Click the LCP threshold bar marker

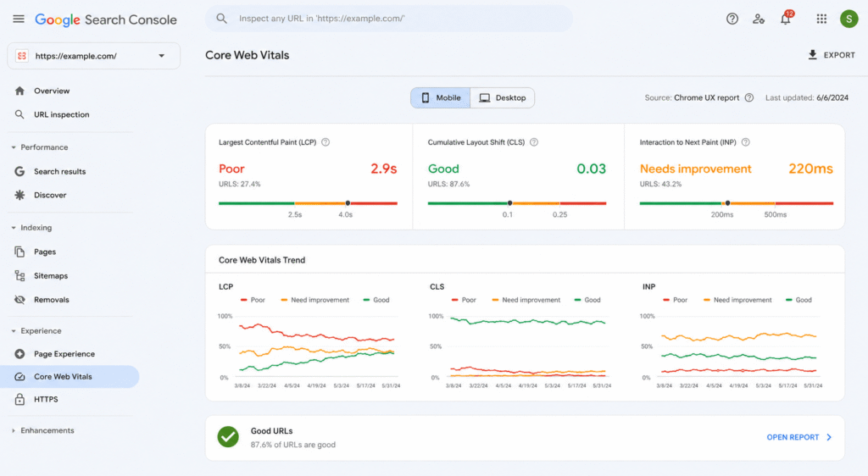pos(348,203)
